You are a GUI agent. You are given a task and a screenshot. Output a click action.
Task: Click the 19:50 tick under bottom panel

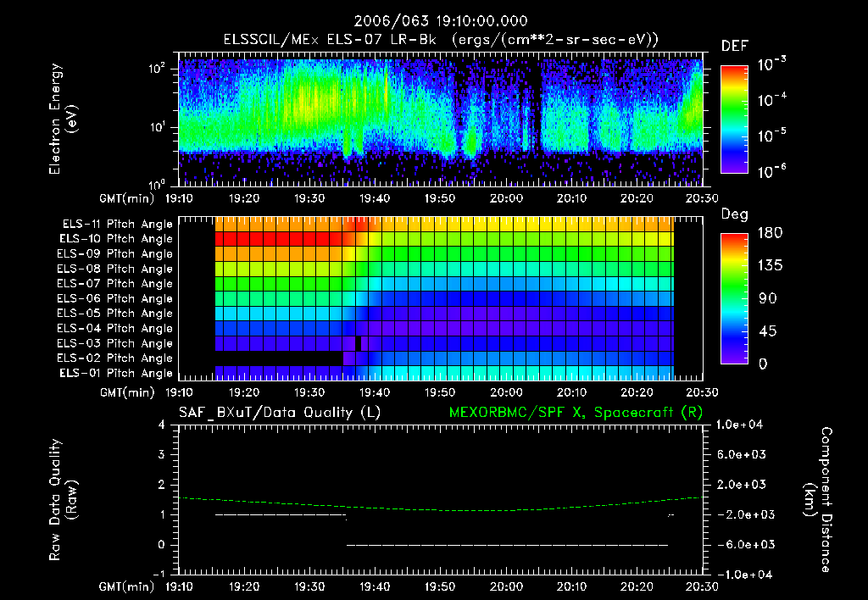tap(440, 586)
